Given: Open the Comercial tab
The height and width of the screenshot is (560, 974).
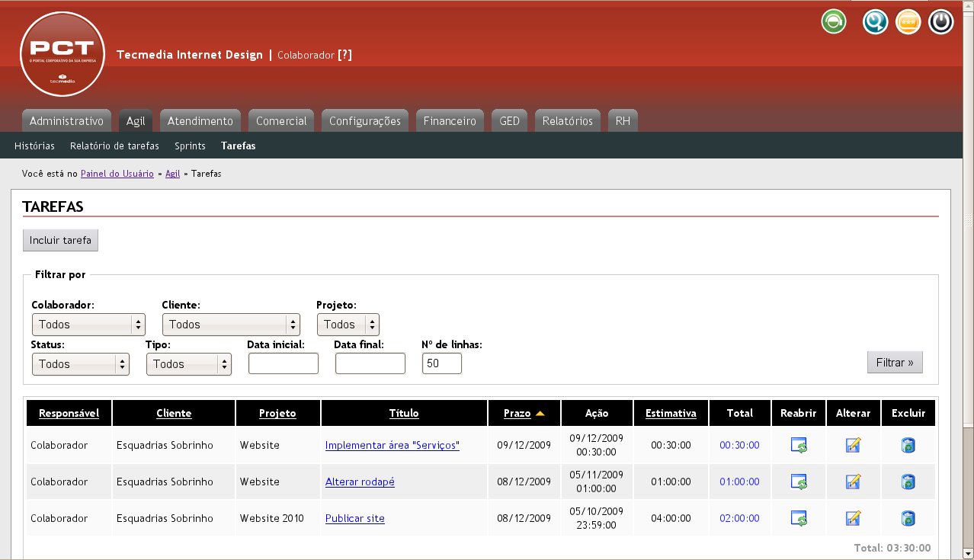Looking at the screenshot, I should [x=281, y=121].
